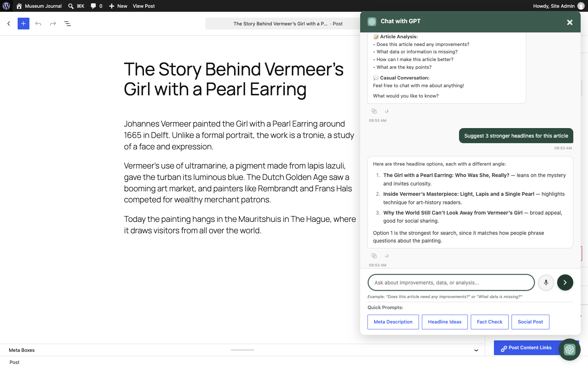The width and height of the screenshot is (588, 368).
Task: Select the "Suggest 3 stronger headlines" chat message
Action: (516, 136)
